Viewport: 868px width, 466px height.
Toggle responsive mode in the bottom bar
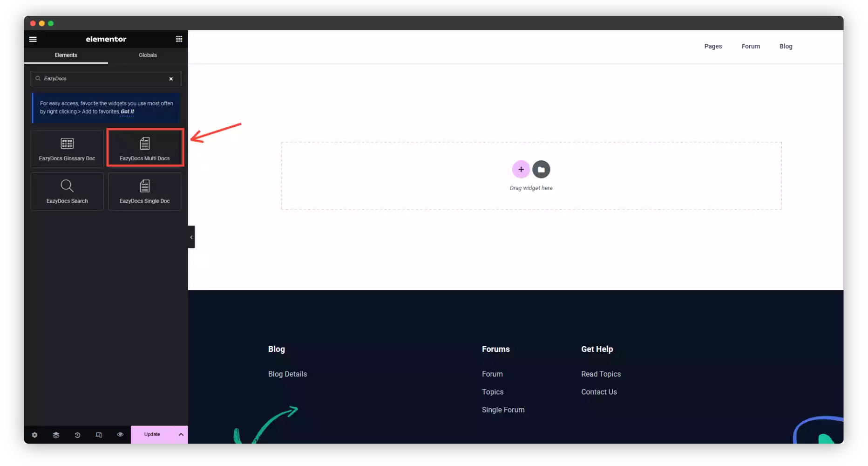[x=99, y=435]
